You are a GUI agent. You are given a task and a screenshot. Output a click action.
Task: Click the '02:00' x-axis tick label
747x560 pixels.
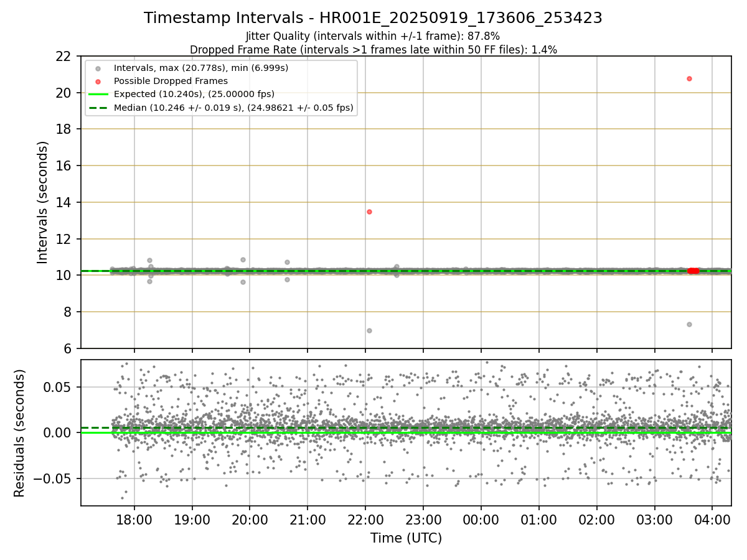pyautogui.click(x=597, y=519)
